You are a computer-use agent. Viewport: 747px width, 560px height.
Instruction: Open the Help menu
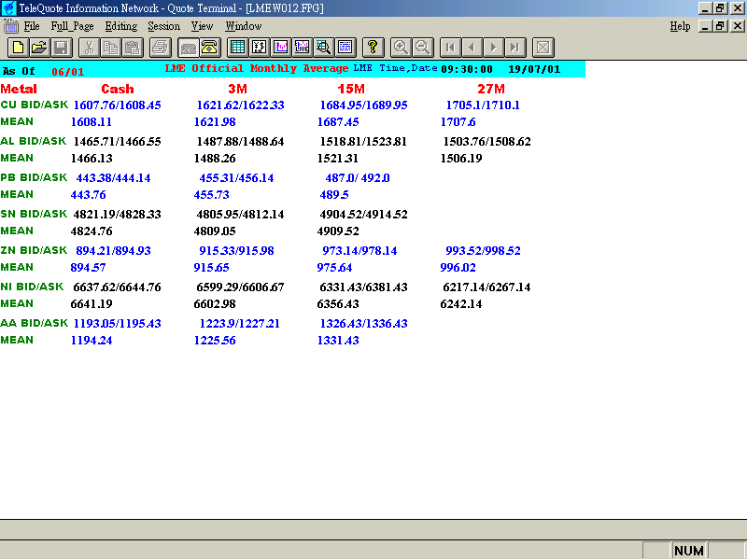[x=680, y=26]
